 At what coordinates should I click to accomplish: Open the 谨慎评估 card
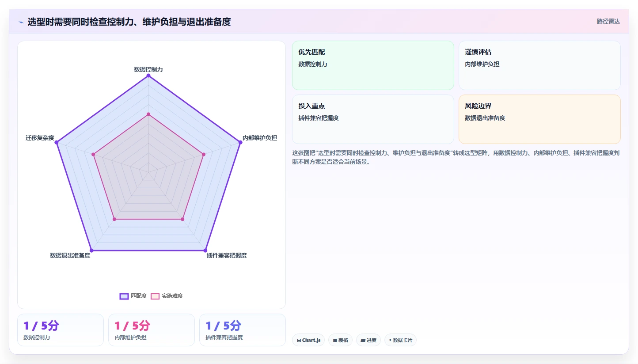539,65
